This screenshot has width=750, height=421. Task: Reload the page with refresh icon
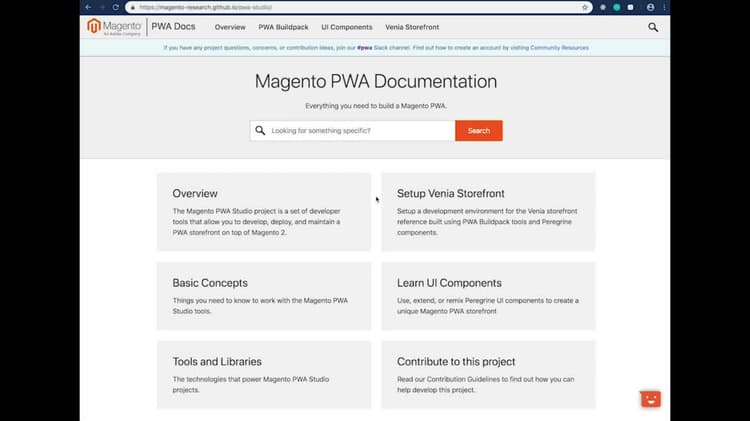(x=115, y=7)
